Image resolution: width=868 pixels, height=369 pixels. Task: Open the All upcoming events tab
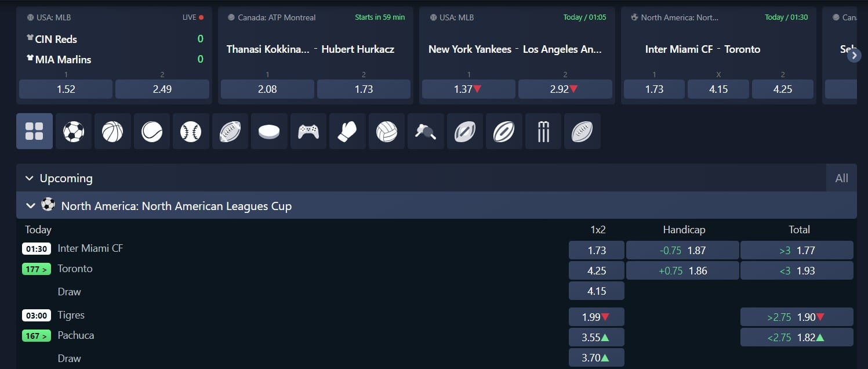pyautogui.click(x=841, y=178)
